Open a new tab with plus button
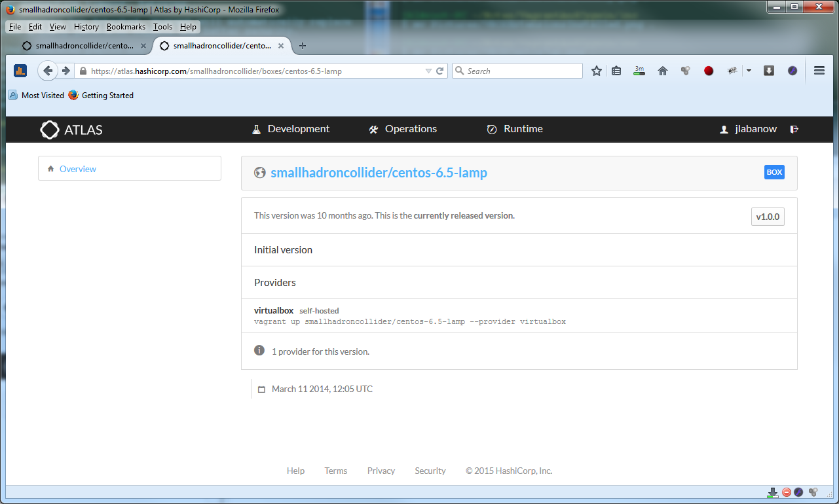Image resolution: width=839 pixels, height=504 pixels. [302, 46]
